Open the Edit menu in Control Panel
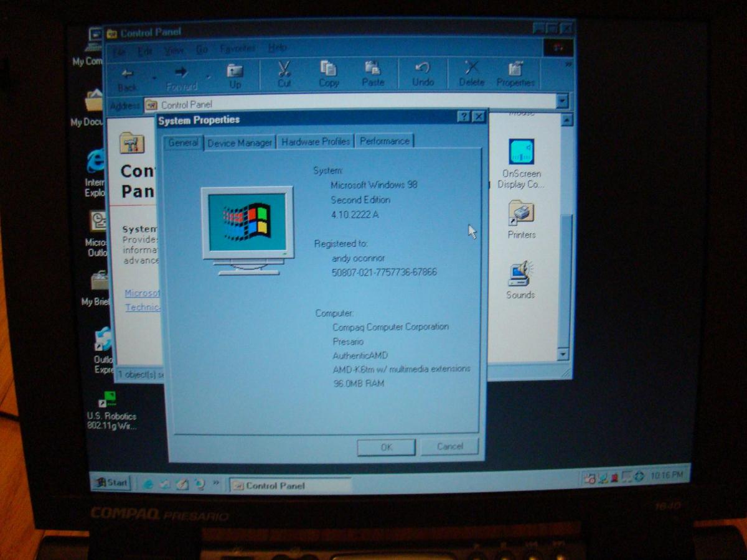This screenshot has width=747, height=560. pos(145,50)
